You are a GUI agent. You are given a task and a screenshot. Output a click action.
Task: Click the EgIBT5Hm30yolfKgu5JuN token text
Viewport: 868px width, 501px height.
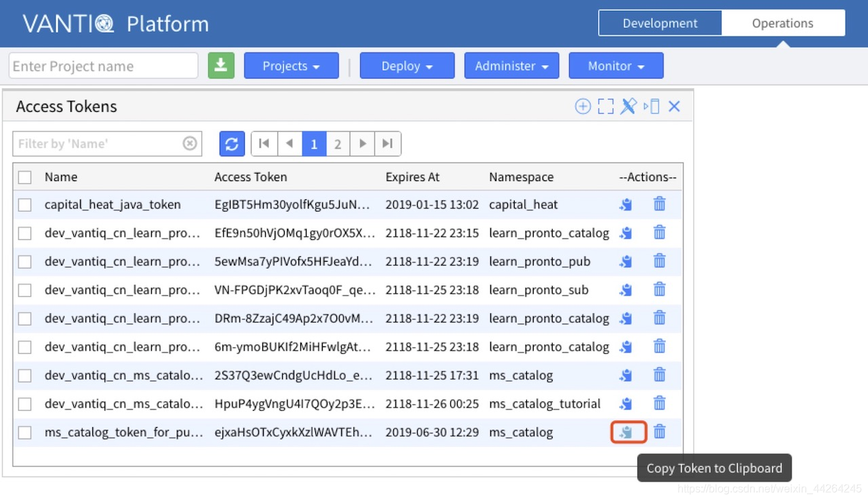(292, 205)
